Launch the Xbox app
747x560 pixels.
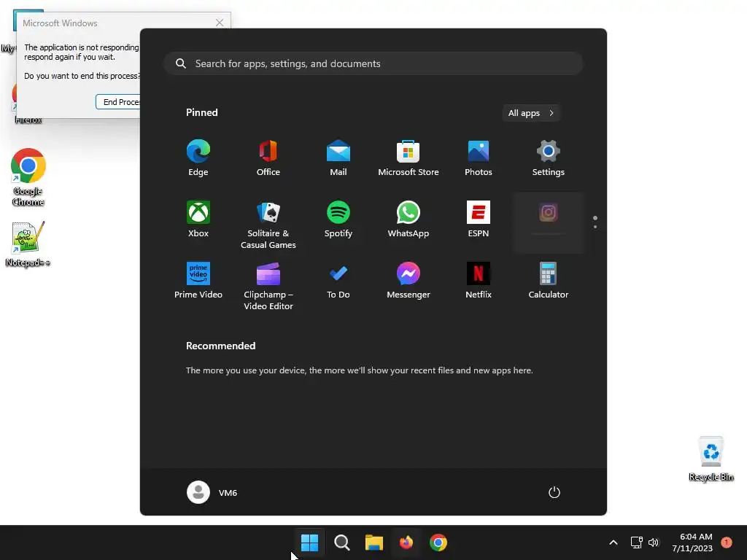tap(198, 220)
